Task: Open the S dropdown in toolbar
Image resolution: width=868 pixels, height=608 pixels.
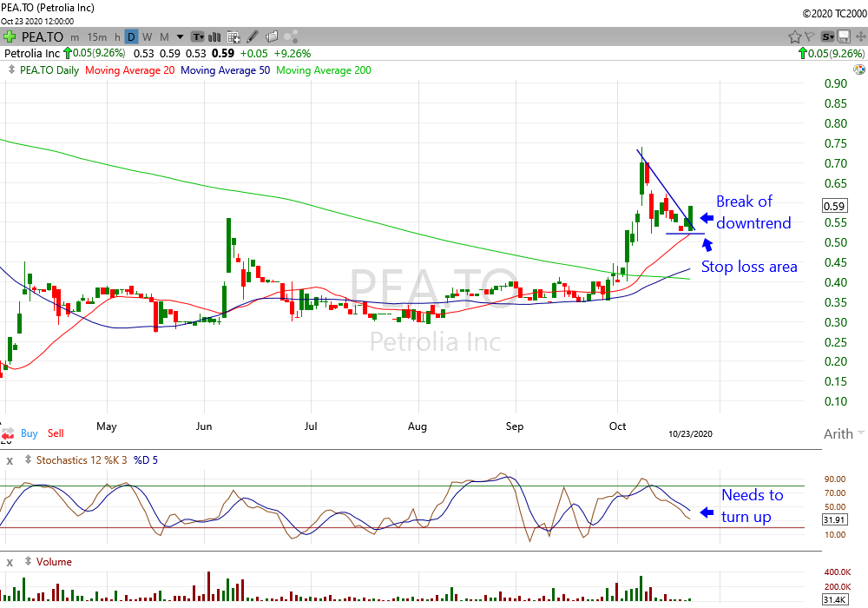Action: (827, 37)
